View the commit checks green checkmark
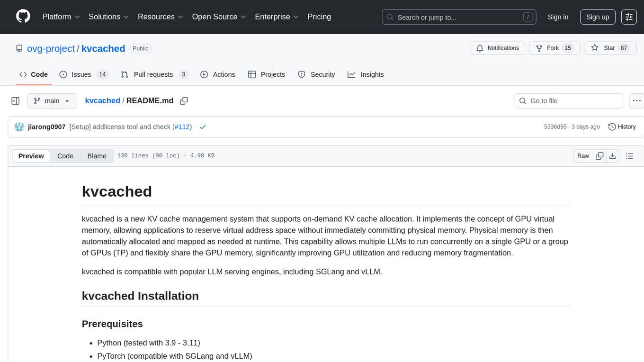Screen dimensions: 644x362 tap(203, 127)
